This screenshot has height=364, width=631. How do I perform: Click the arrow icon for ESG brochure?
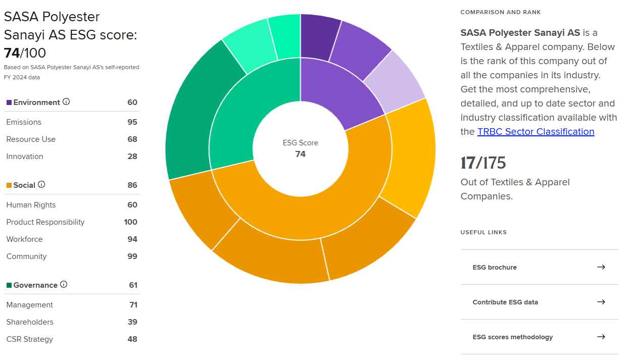coord(601,267)
